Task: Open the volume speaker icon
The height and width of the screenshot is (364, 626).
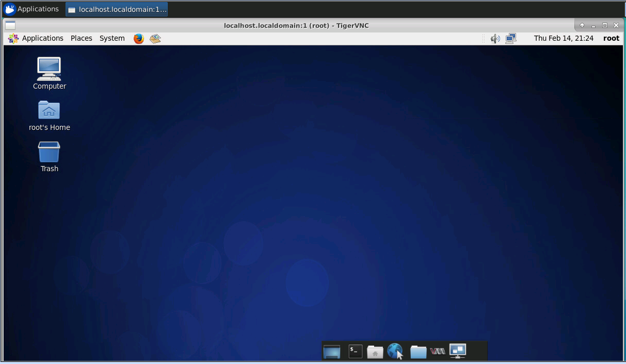Action: (495, 39)
